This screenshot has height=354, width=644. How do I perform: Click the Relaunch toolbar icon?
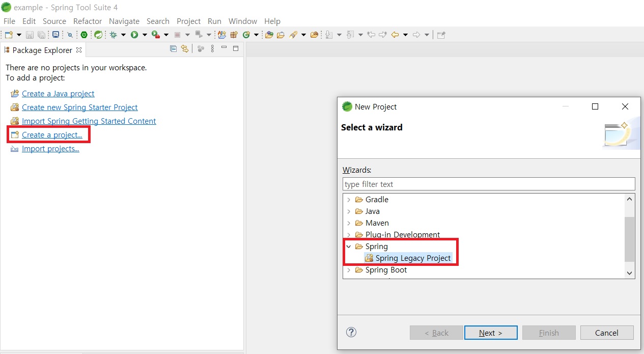[x=199, y=35]
